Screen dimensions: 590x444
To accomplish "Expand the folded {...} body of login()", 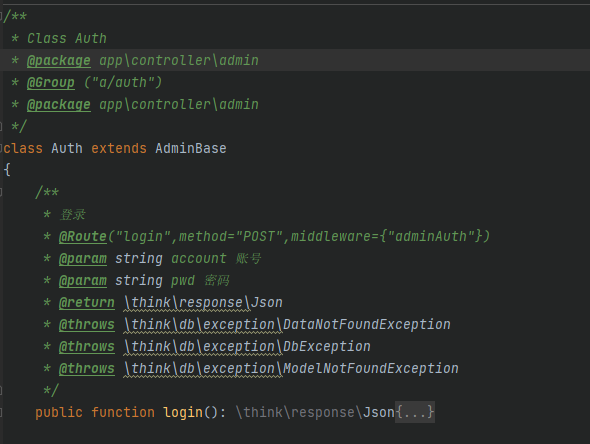I will click(415, 412).
